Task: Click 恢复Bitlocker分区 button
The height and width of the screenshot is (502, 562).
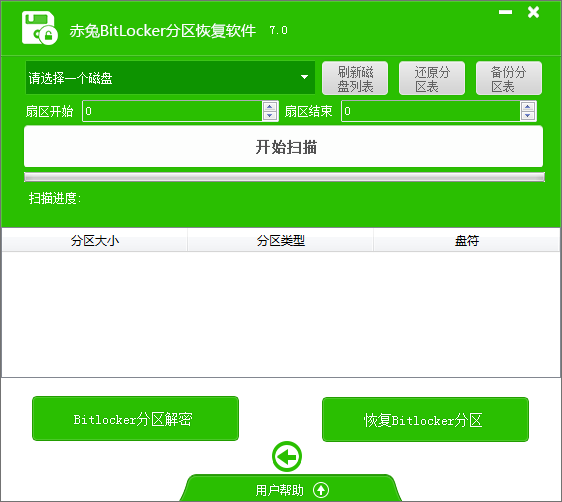Action: tap(425, 420)
